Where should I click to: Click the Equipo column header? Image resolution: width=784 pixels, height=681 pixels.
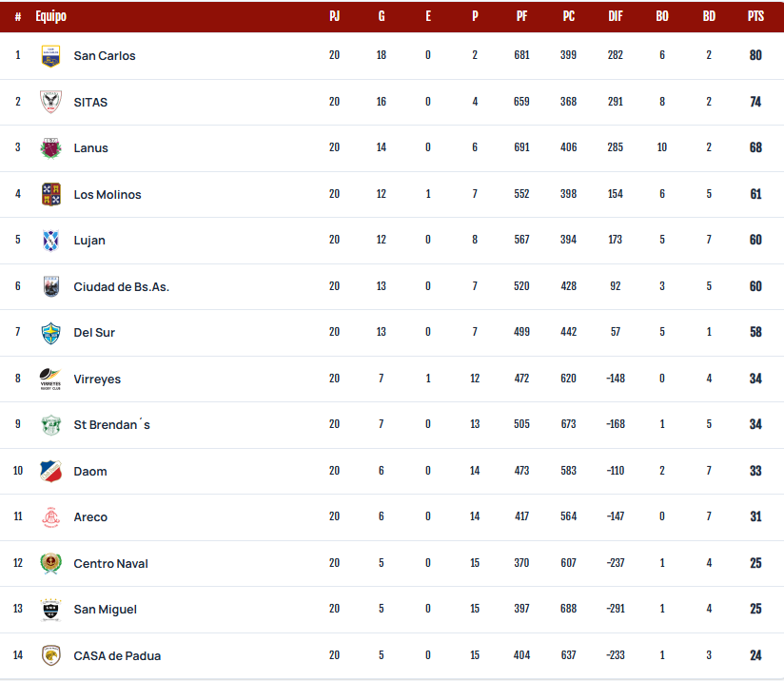(x=51, y=16)
